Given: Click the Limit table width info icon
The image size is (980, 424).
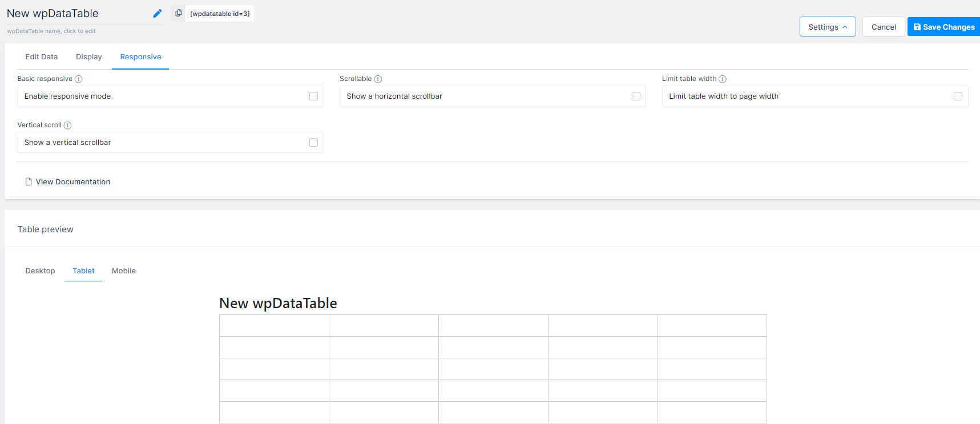Looking at the screenshot, I should (x=723, y=79).
